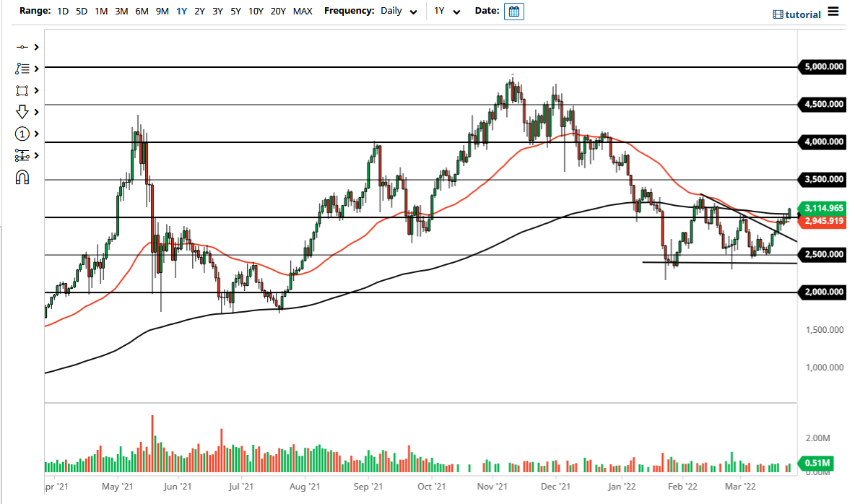Select the 3M range tab
The image size is (855, 504).
click(x=121, y=12)
